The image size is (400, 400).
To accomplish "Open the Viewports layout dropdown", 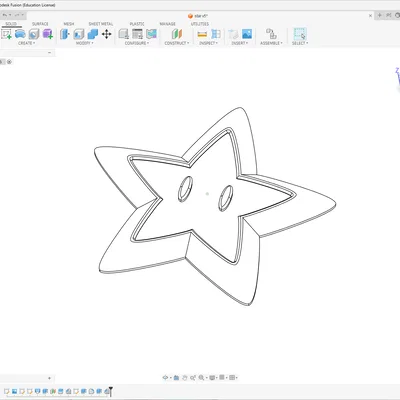I will pyautogui.click(x=233, y=378).
